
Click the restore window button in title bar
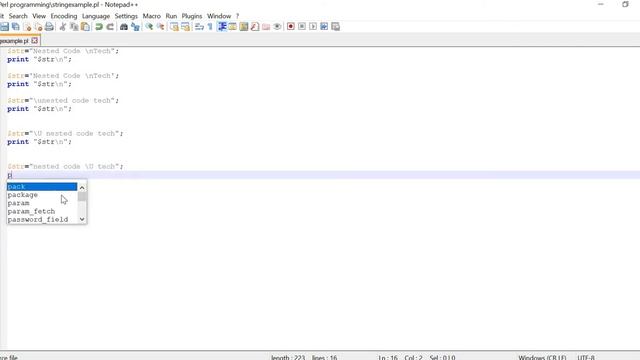pos(625,4)
